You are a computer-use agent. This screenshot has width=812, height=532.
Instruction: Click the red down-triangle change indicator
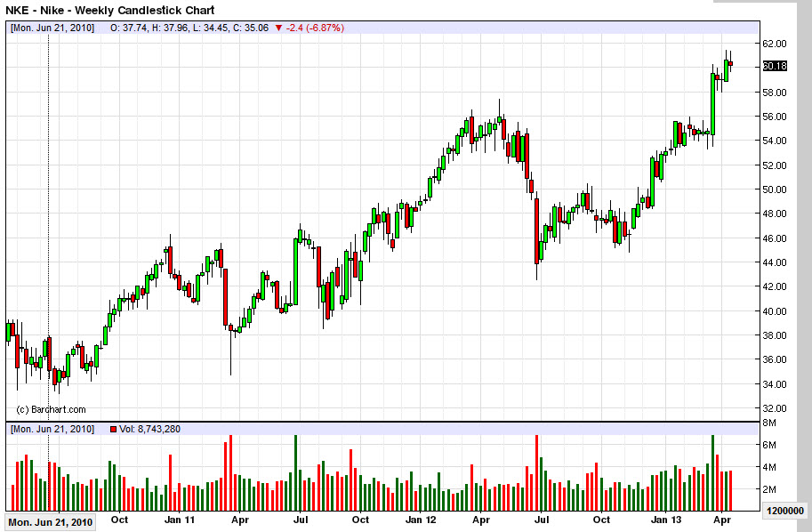tap(278, 28)
